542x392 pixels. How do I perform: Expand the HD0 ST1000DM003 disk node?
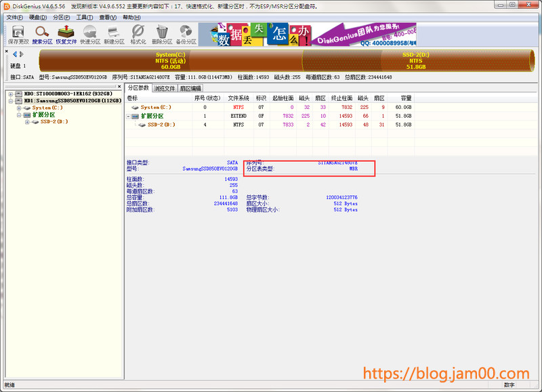point(12,93)
